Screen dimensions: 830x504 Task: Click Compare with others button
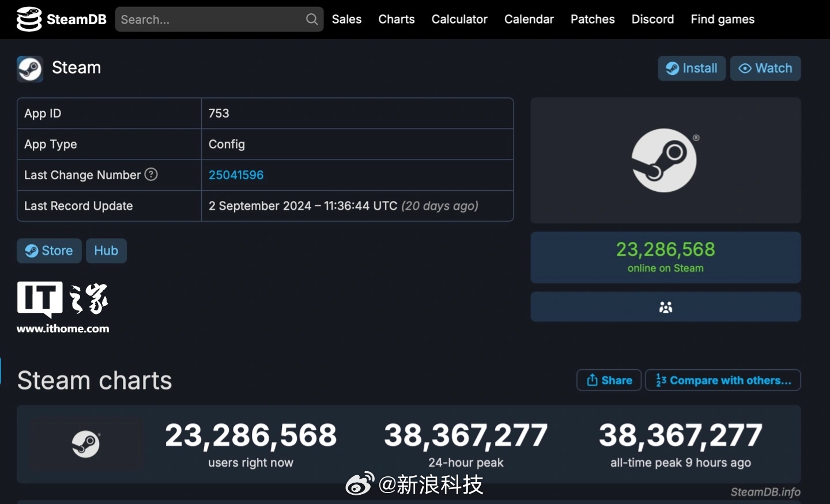pos(723,380)
